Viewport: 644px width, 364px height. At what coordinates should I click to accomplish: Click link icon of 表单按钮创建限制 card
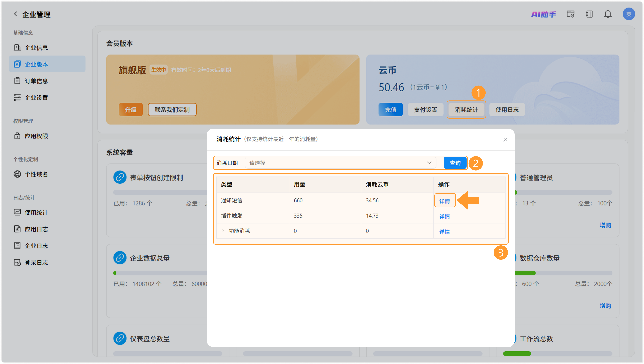(120, 177)
